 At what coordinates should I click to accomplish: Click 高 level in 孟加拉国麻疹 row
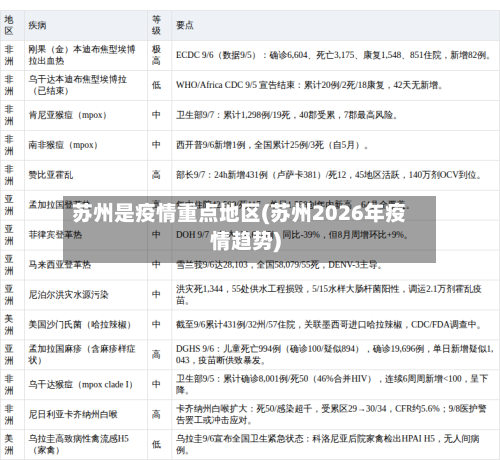tap(156, 355)
